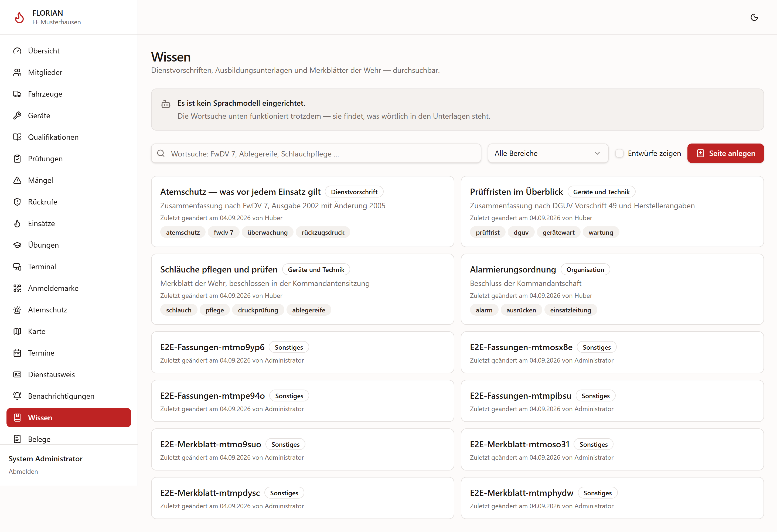
Task: Open Benachrichtigungen from sidebar
Action: pos(69,396)
